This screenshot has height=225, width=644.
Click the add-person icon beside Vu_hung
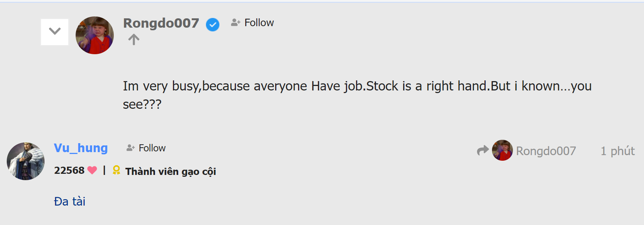(x=130, y=148)
